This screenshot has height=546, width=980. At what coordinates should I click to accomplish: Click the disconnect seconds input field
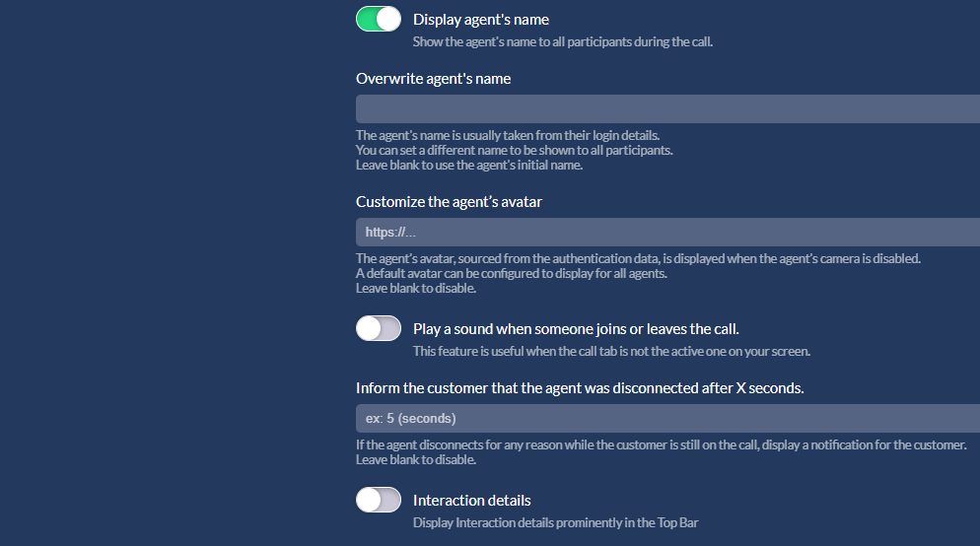click(667, 418)
